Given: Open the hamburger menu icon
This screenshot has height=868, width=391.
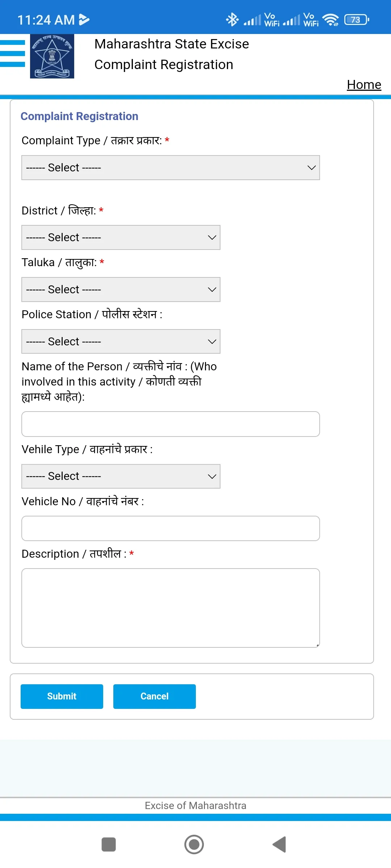Looking at the screenshot, I should coord(12,54).
